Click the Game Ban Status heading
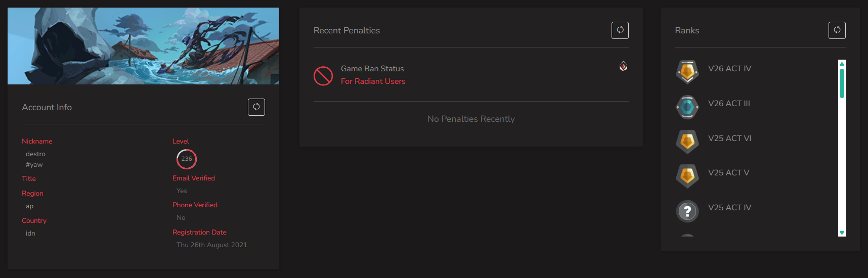 tap(372, 69)
